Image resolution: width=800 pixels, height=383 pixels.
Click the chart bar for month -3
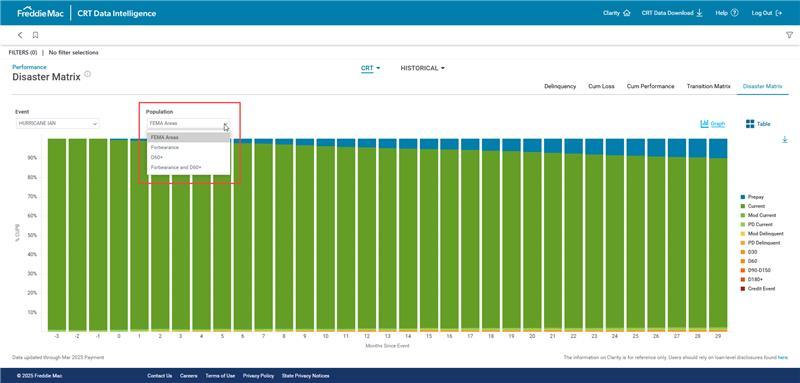pos(57,235)
